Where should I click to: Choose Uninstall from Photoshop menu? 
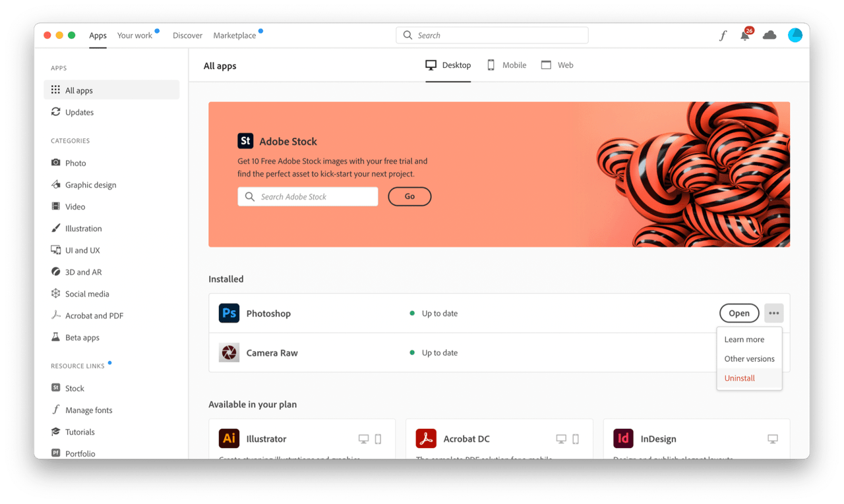740,378
